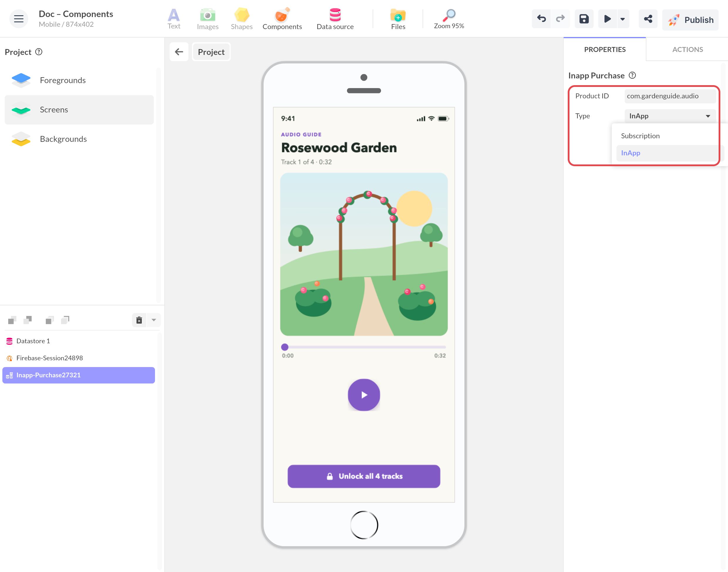Open the Files manager
This screenshot has width=728, height=572.
pyautogui.click(x=398, y=19)
